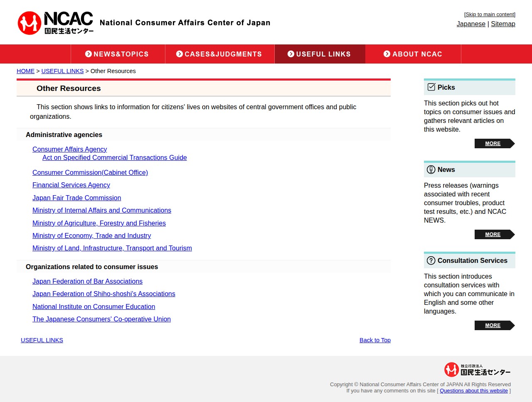Visit The Japanese Consumers' Co-operative Union
532x402 pixels.
pos(101,319)
